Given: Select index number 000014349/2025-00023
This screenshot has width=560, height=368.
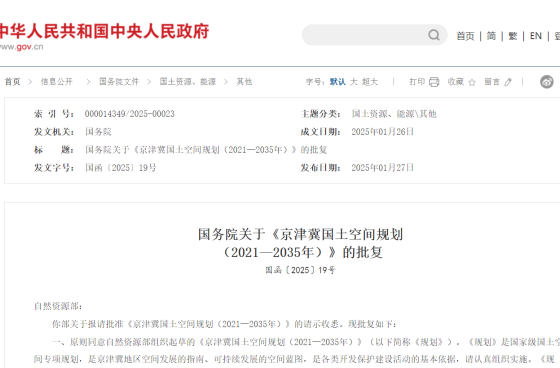Looking at the screenshot, I should [130, 114].
